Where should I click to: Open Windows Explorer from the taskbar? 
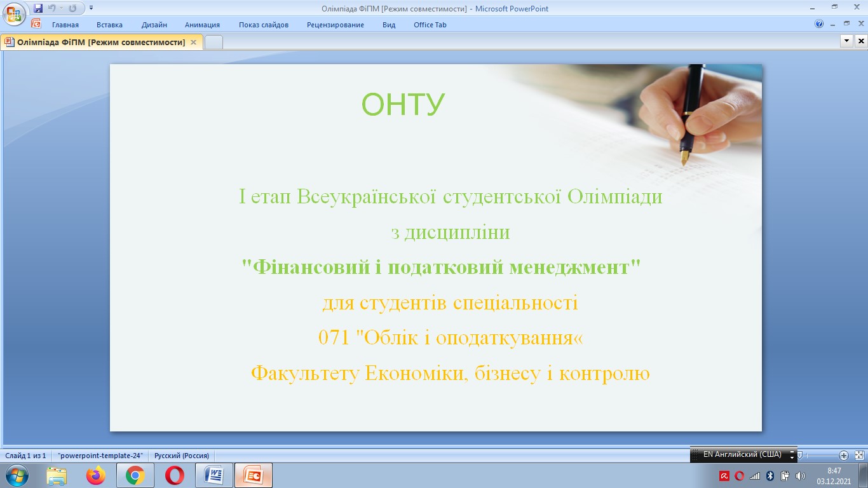pyautogui.click(x=57, y=475)
